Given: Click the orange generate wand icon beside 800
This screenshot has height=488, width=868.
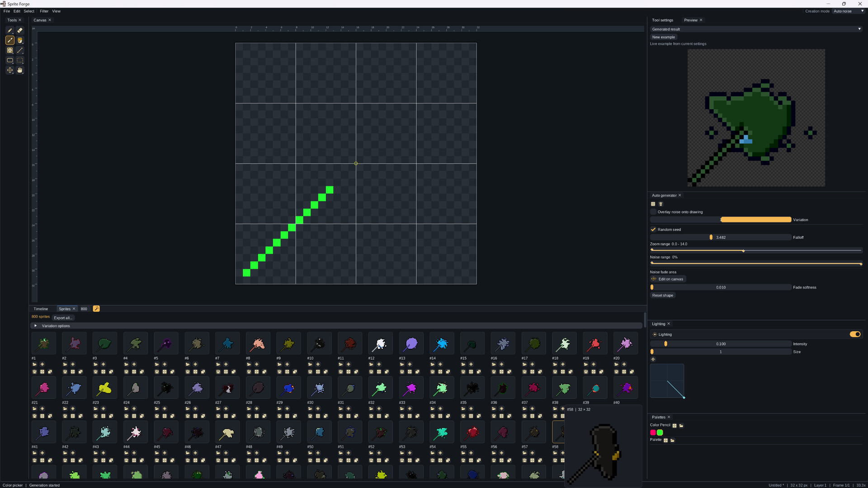Looking at the screenshot, I should (x=96, y=309).
